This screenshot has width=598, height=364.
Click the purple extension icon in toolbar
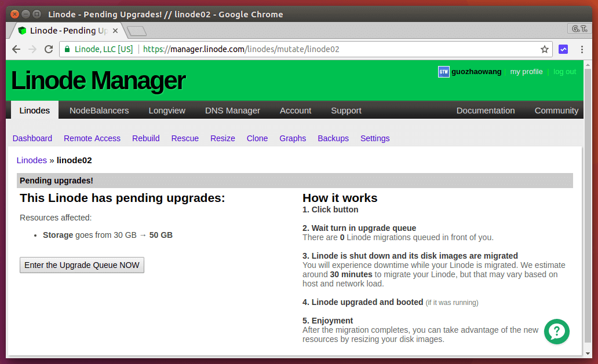563,50
